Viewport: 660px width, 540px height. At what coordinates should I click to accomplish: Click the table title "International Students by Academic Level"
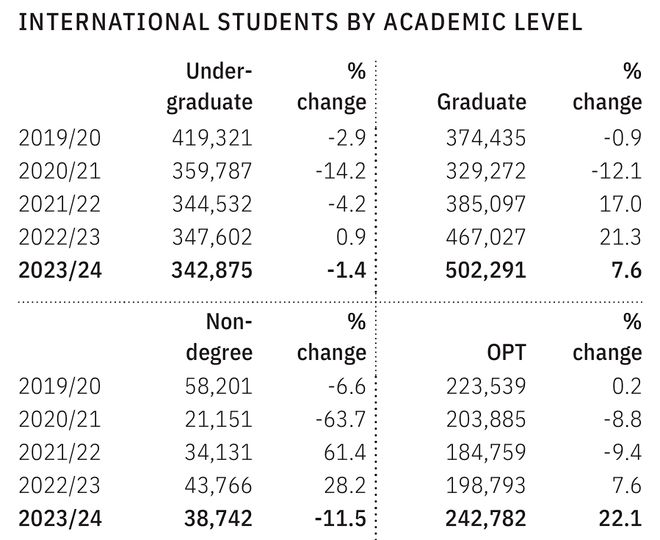(301, 23)
